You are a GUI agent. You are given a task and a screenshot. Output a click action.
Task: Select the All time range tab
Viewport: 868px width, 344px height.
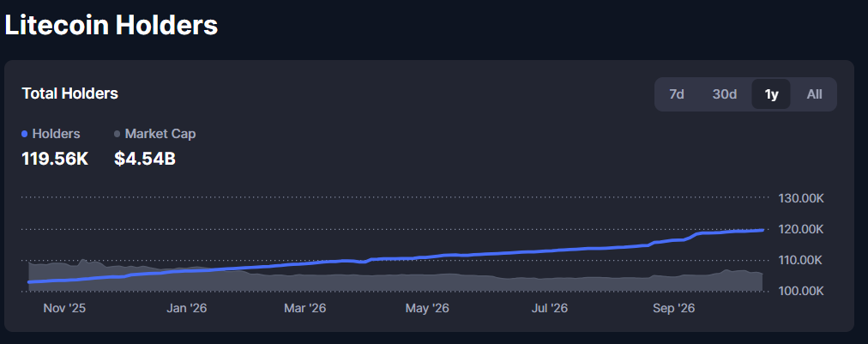[x=814, y=94]
